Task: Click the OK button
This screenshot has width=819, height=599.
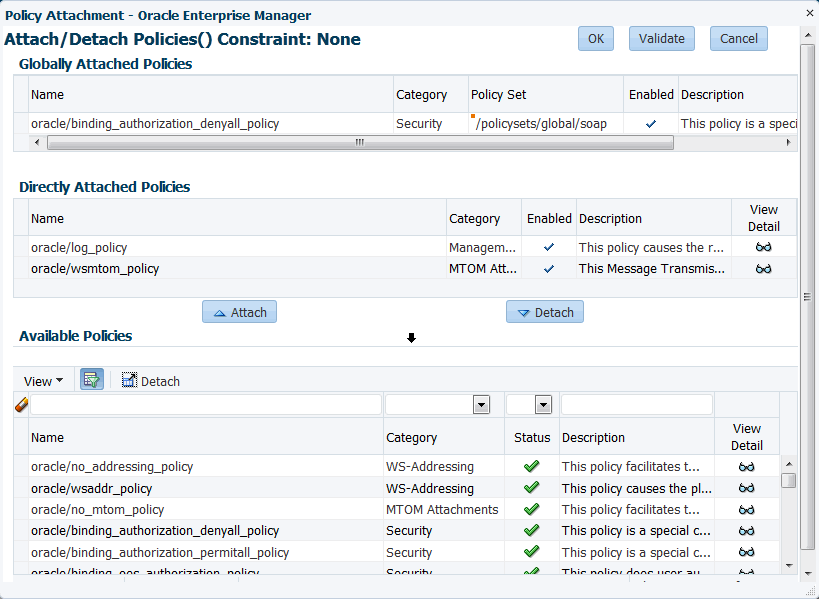Action: click(x=596, y=39)
